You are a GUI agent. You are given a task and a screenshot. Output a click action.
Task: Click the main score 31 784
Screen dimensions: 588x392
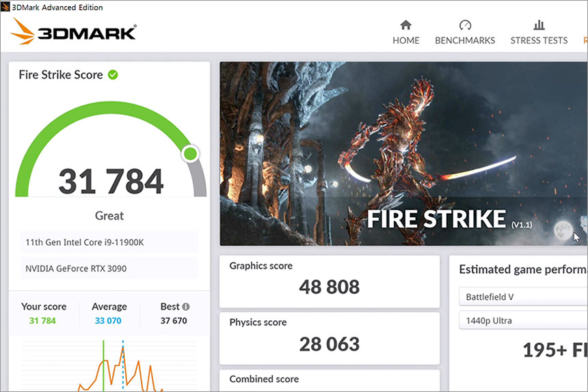click(x=111, y=182)
